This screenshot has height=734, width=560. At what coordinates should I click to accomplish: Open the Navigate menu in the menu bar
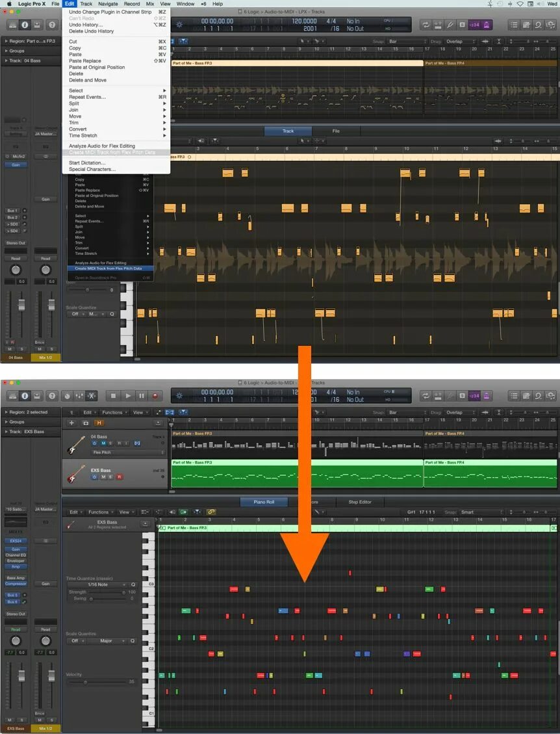click(x=108, y=4)
